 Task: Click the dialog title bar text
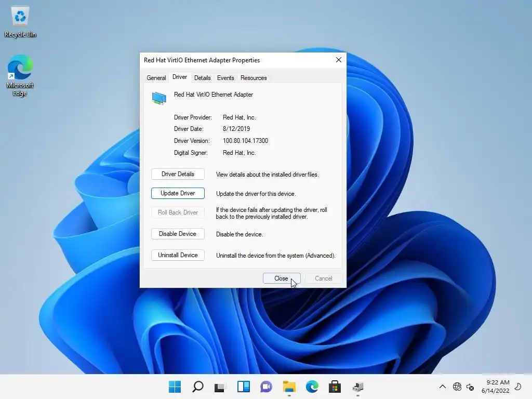(x=202, y=60)
